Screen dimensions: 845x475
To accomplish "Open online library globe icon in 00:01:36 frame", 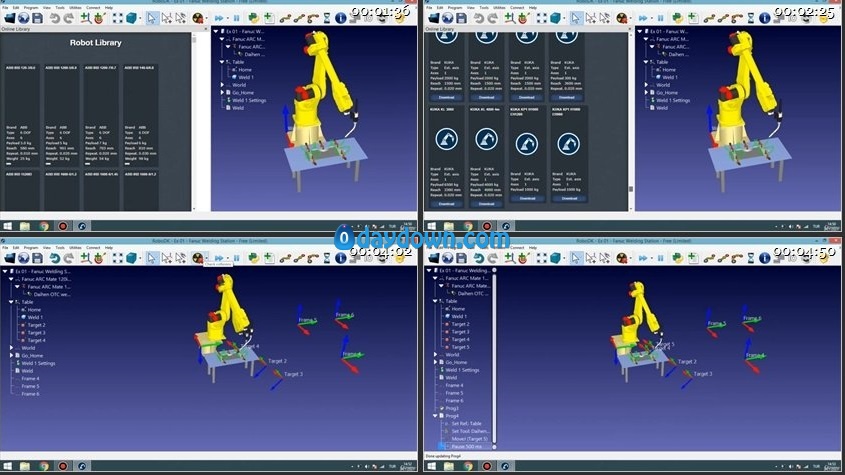I will click(24, 18).
